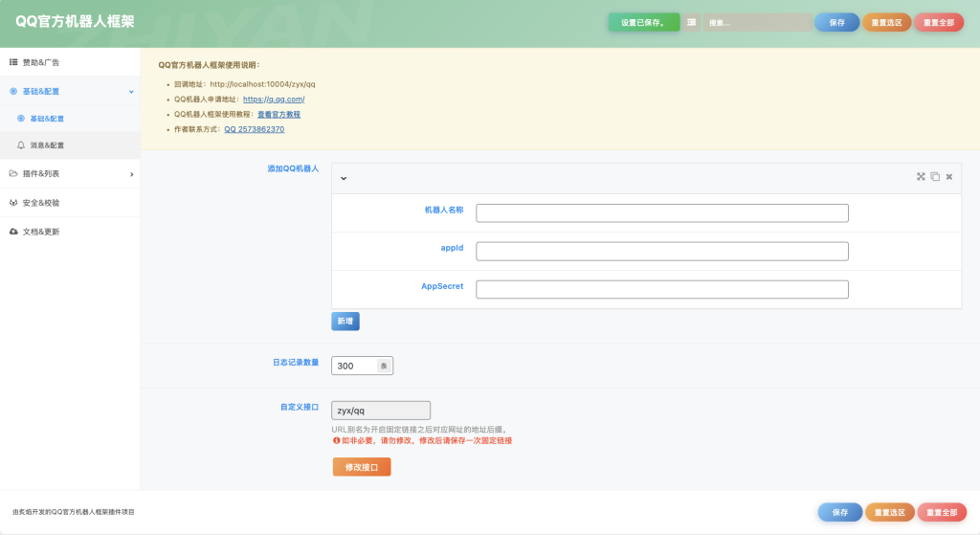Click the 赞助&广告 list icon in sidebar

point(13,62)
